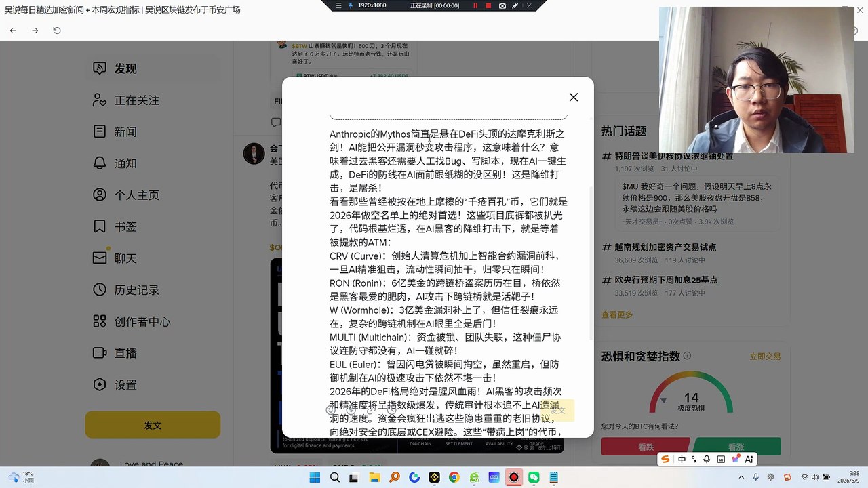
Task: Open WeChat from the taskbar
Action: (x=534, y=477)
